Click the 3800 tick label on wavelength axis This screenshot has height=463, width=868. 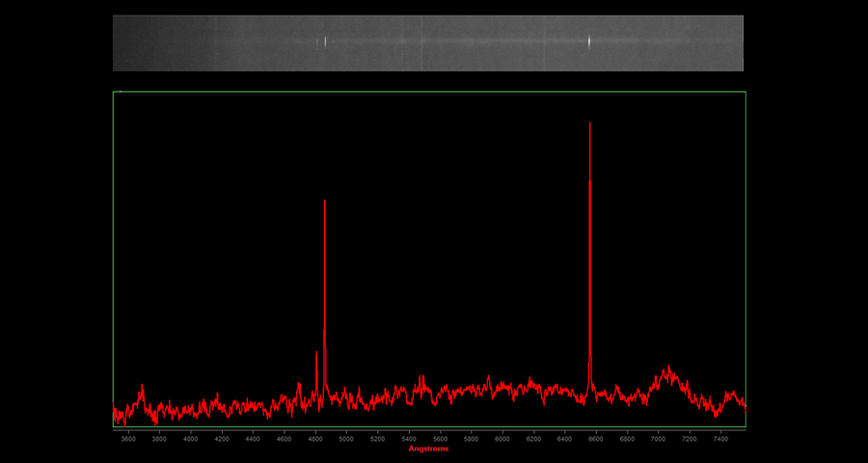(159, 438)
